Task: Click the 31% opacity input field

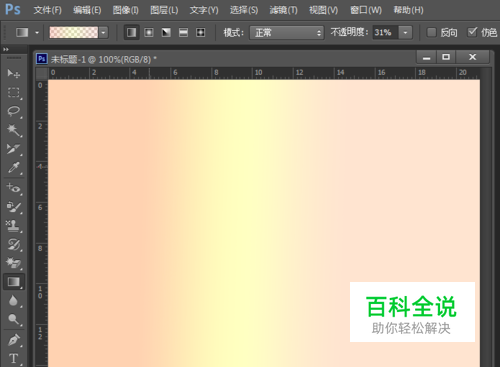Action: [x=385, y=33]
